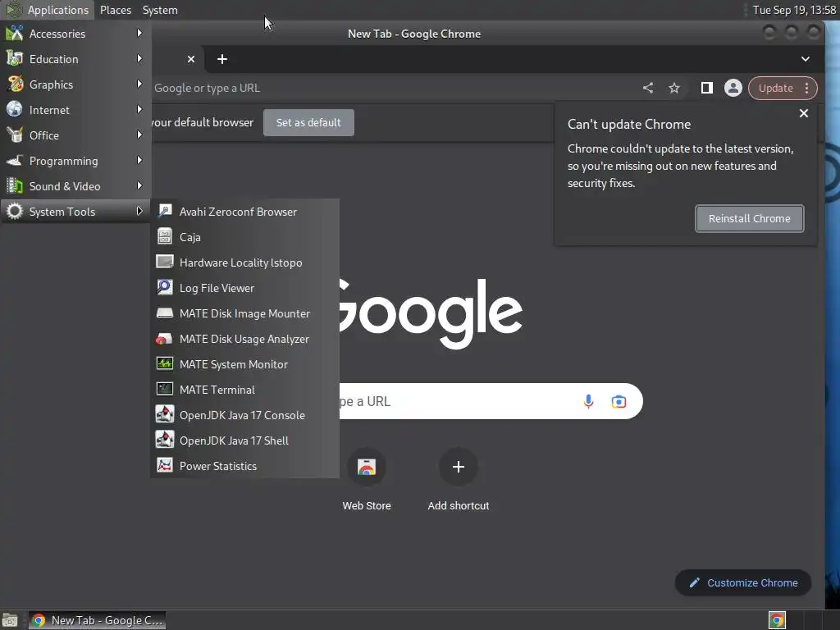Click Chrome icon in bottom-right panel
The image size is (840, 630).
point(776,620)
